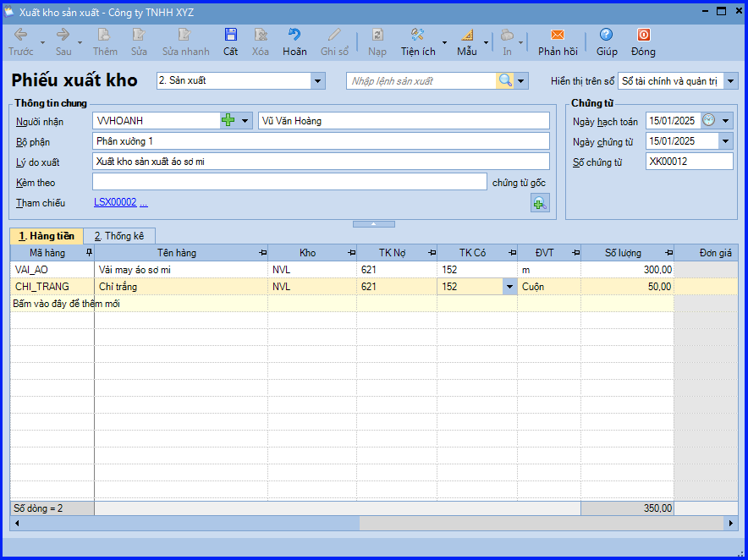The height and width of the screenshot is (560, 748).
Task: Click the green plus next to VVHOANH
Action: (x=228, y=121)
